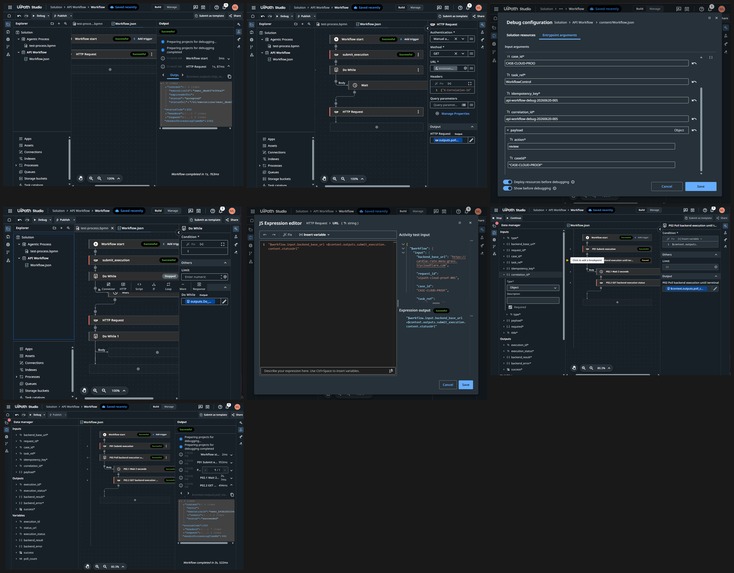The image size is (734, 573).
Task: Click the Do While 1 activity node
Action: (134, 336)
